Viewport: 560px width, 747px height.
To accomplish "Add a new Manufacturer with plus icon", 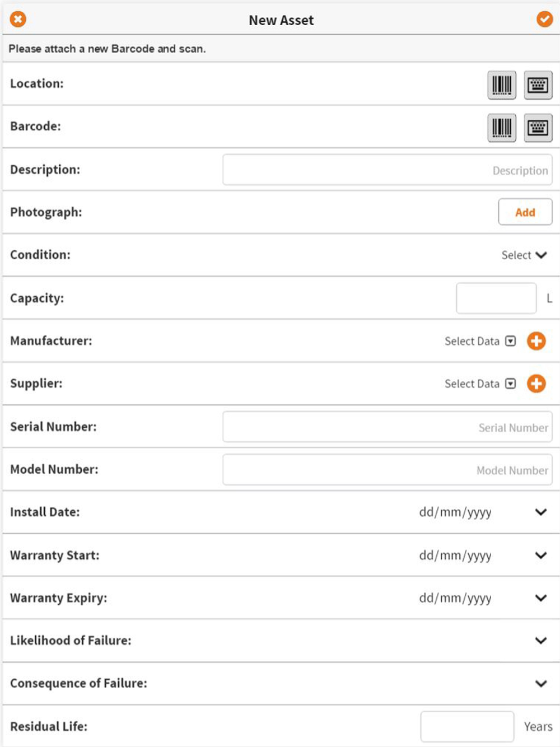I will [536, 340].
